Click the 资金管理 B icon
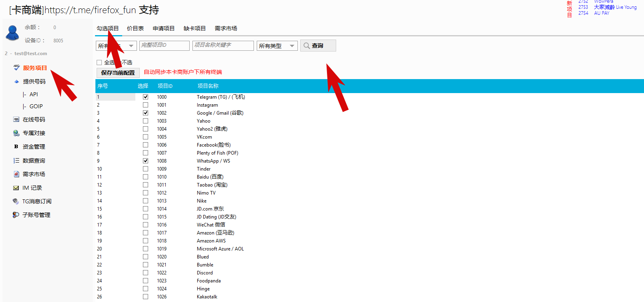Screen dimensions: 644x302 (x=16, y=147)
